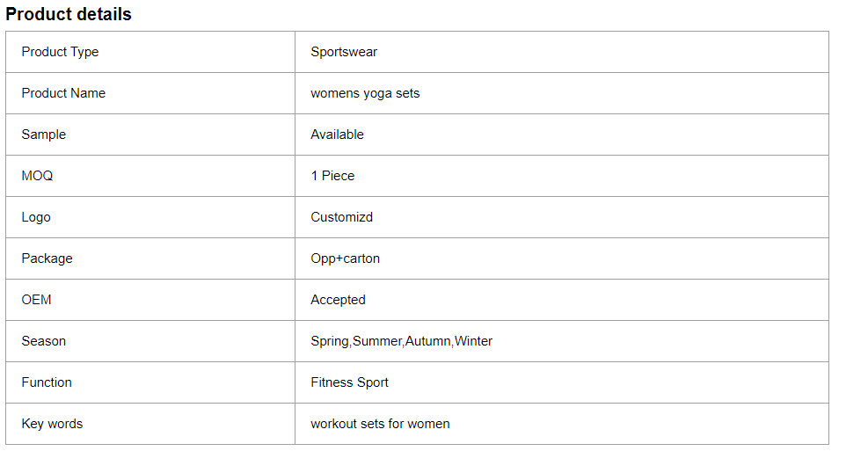Select the Sample label cell
This screenshot has width=868, height=473.
click(x=150, y=135)
